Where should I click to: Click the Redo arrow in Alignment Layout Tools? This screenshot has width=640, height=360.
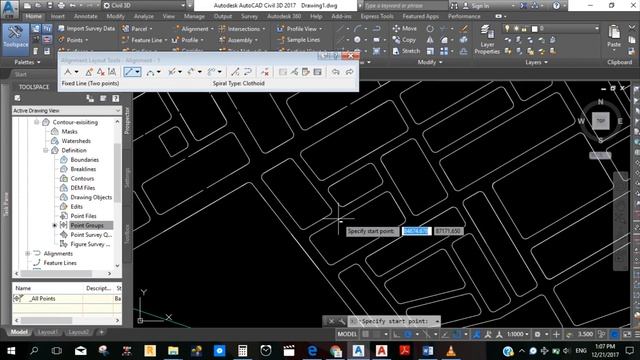tap(349, 72)
